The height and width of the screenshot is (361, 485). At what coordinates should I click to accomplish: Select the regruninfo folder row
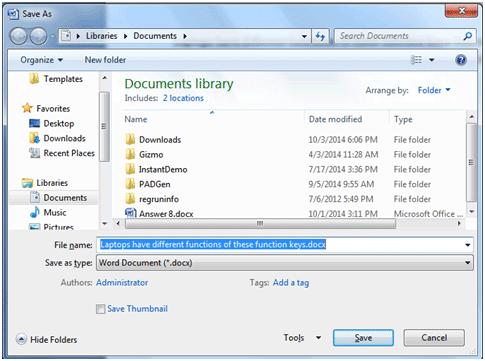[159, 199]
